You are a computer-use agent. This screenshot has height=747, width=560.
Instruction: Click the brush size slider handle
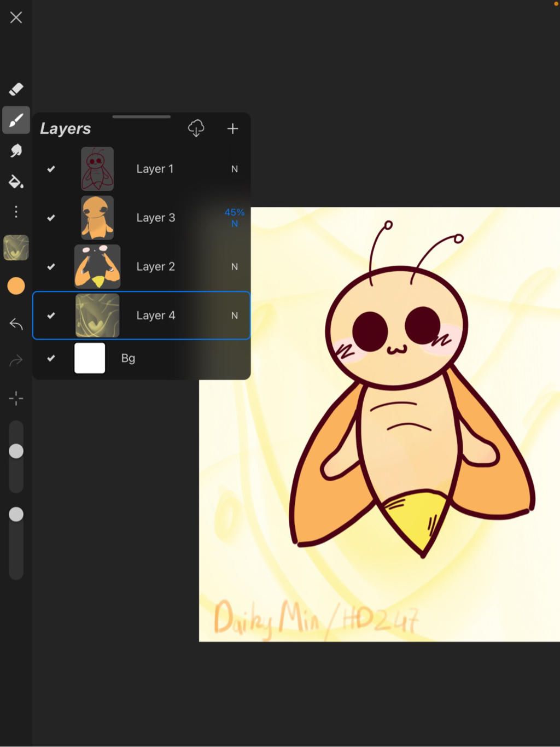pos(16,451)
